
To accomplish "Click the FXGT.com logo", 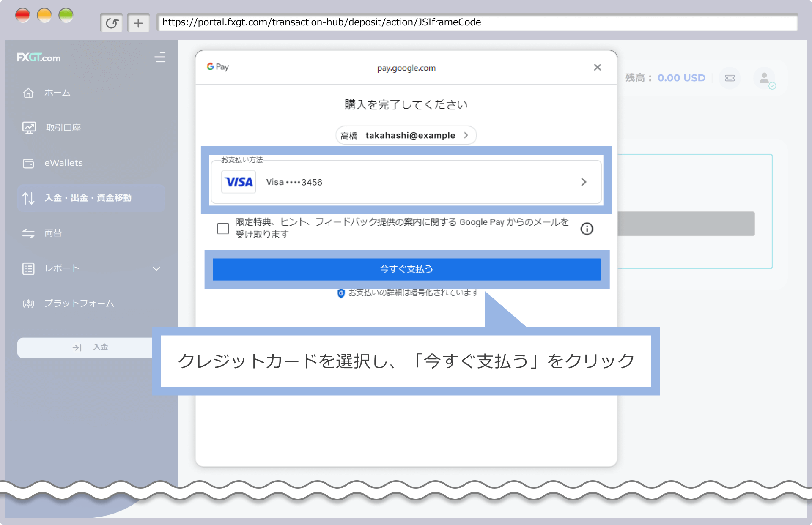I will tap(38, 57).
